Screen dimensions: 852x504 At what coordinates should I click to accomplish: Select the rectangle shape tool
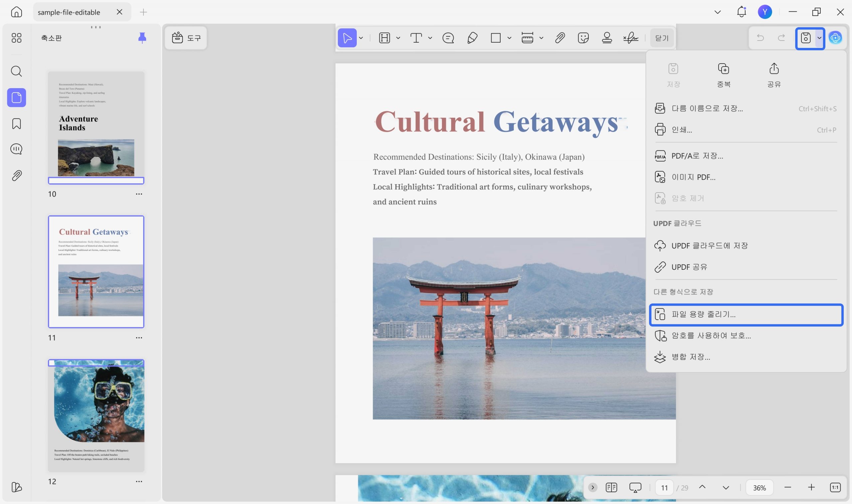pos(496,38)
